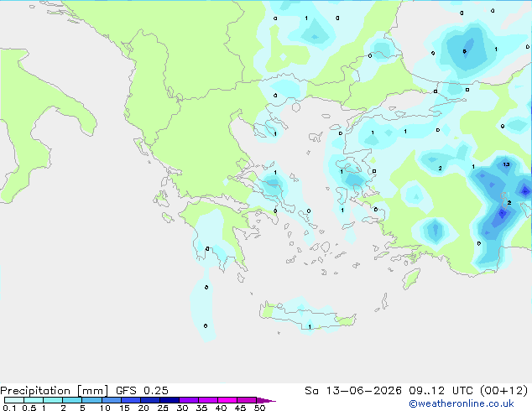Click the '1' precipitation value on Crete
This screenshot has height=411, width=532.
310,327
